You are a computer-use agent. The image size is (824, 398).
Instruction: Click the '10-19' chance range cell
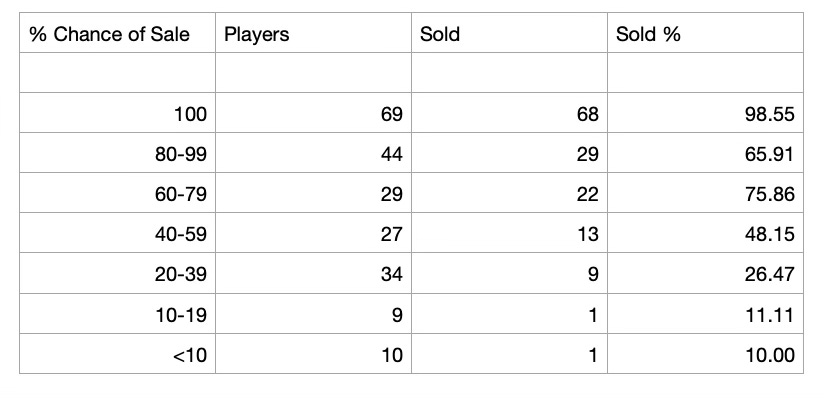[x=117, y=314]
